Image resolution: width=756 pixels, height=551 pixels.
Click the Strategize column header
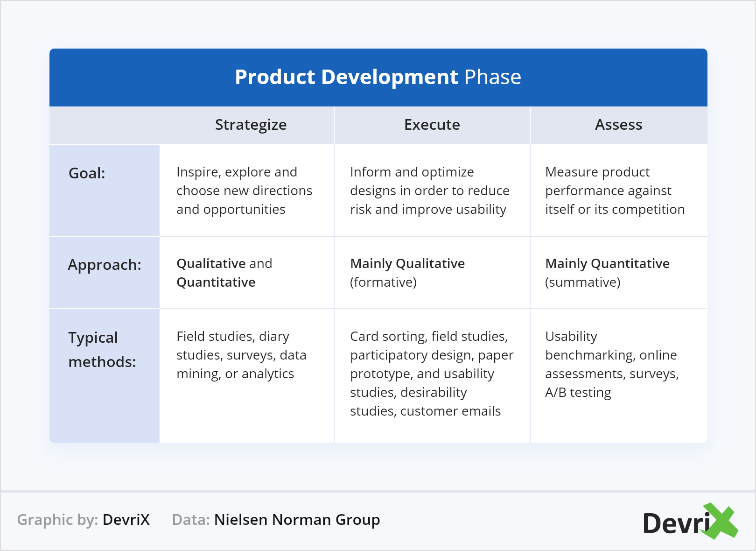pyautogui.click(x=251, y=125)
